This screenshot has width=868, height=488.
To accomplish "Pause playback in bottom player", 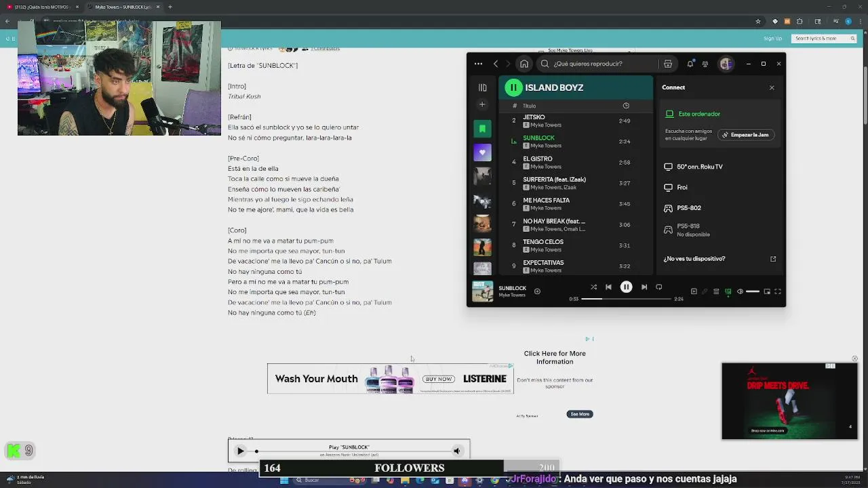I will point(626,287).
